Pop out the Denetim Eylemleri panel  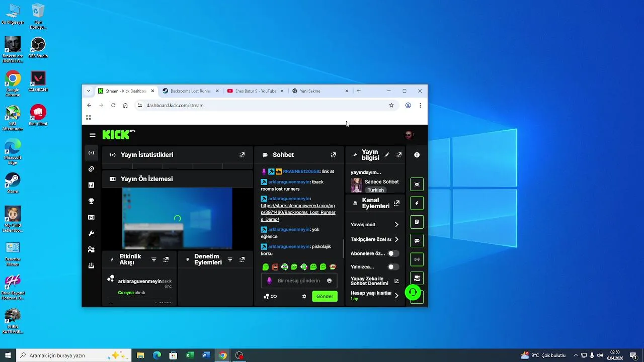[242, 259]
